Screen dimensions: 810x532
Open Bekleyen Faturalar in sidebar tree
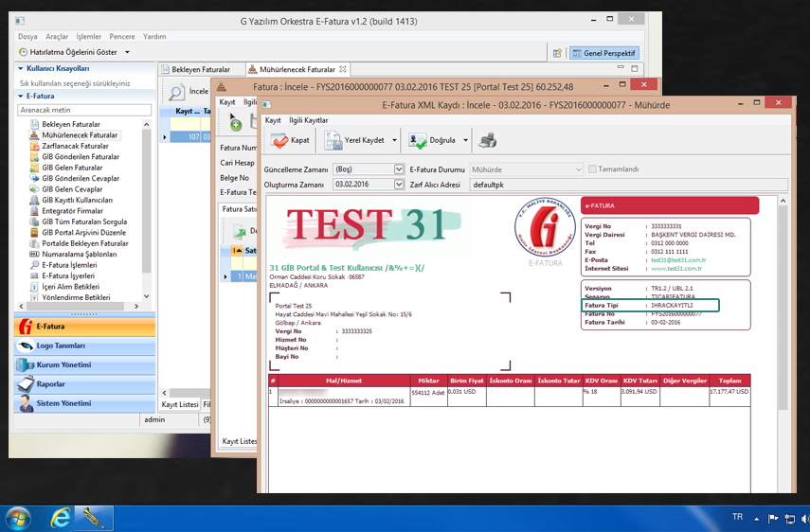pos(71,124)
